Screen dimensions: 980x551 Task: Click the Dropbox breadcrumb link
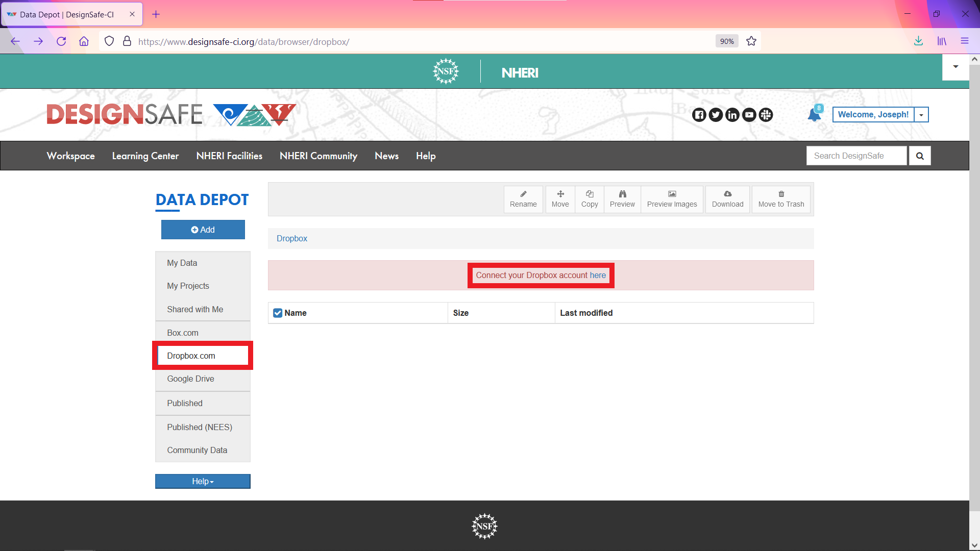click(x=292, y=238)
